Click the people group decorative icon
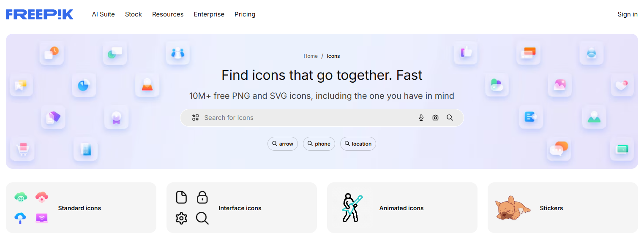The width and height of the screenshot is (644, 241). (178, 53)
